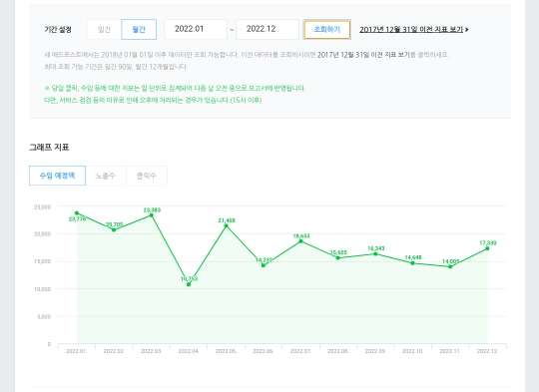539x392 pixels.
Task: Click the 2022.10. x-axis label
Action: click(413, 351)
